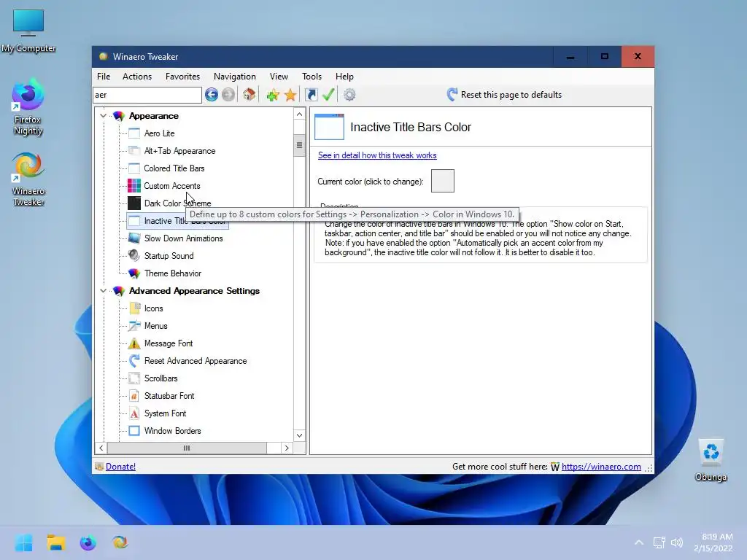Select the 'Theme Behavior' label
Image resolution: width=747 pixels, height=560 pixels.
173,273
